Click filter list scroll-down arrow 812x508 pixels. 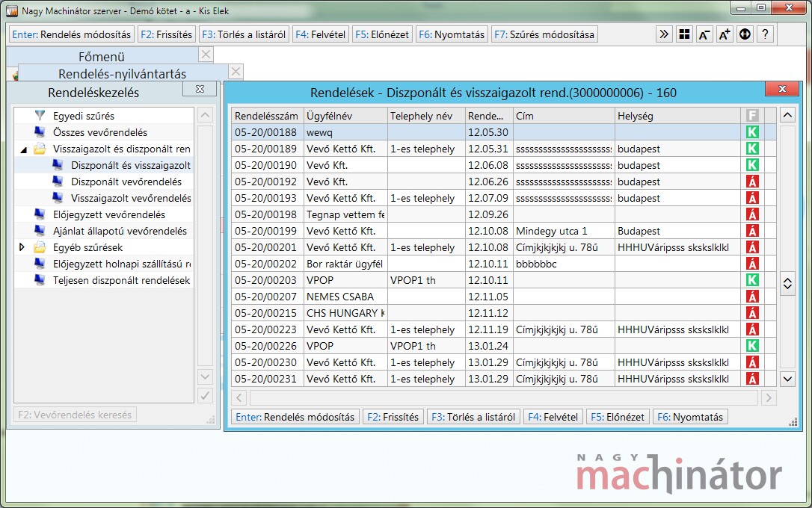(x=205, y=377)
